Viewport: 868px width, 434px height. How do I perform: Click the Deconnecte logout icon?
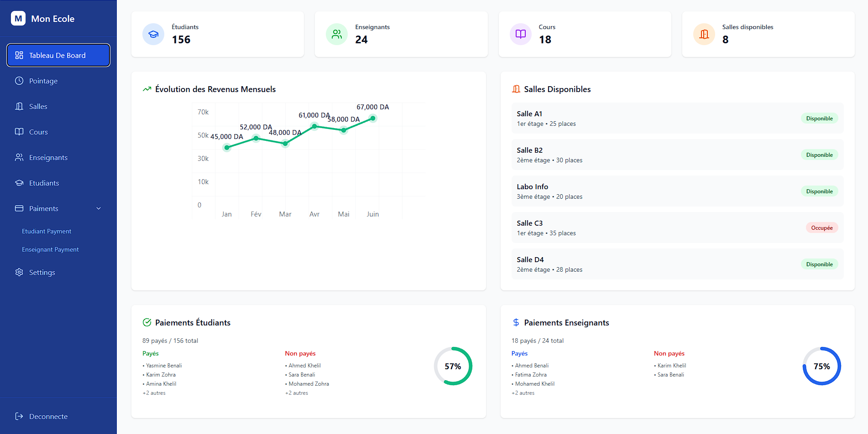click(x=19, y=416)
